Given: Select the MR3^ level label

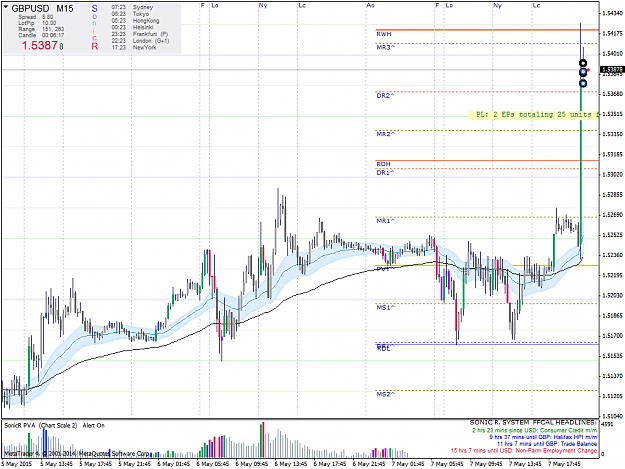Looking at the screenshot, I should 385,47.
